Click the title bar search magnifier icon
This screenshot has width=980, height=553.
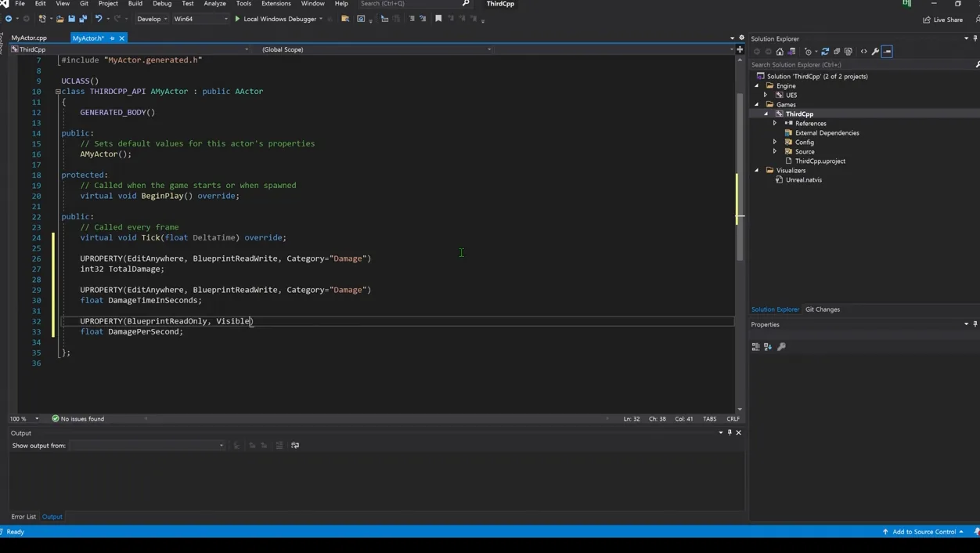[x=466, y=4]
